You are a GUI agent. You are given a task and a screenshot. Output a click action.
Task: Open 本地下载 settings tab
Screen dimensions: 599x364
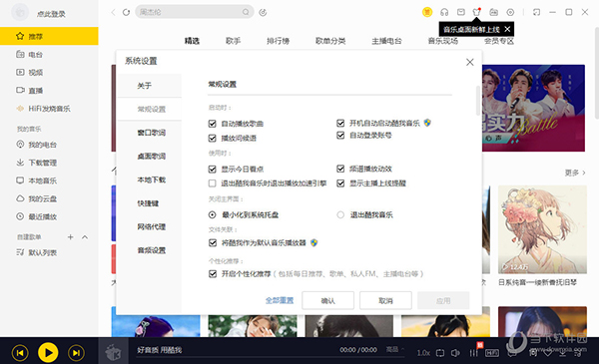(x=149, y=180)
